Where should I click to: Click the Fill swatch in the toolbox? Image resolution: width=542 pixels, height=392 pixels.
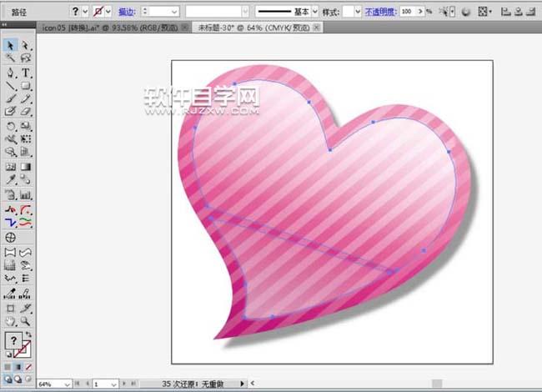13,340
